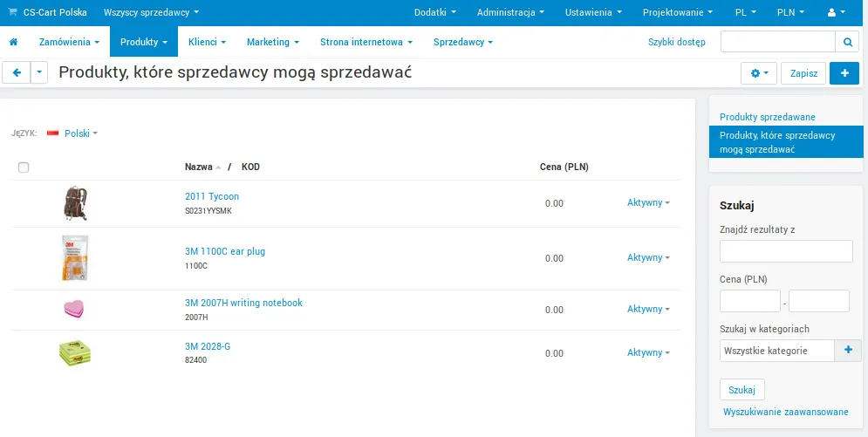868x437 pixels.
Task: Focus the minimum Cena (PLN) field
Action: 750,301
